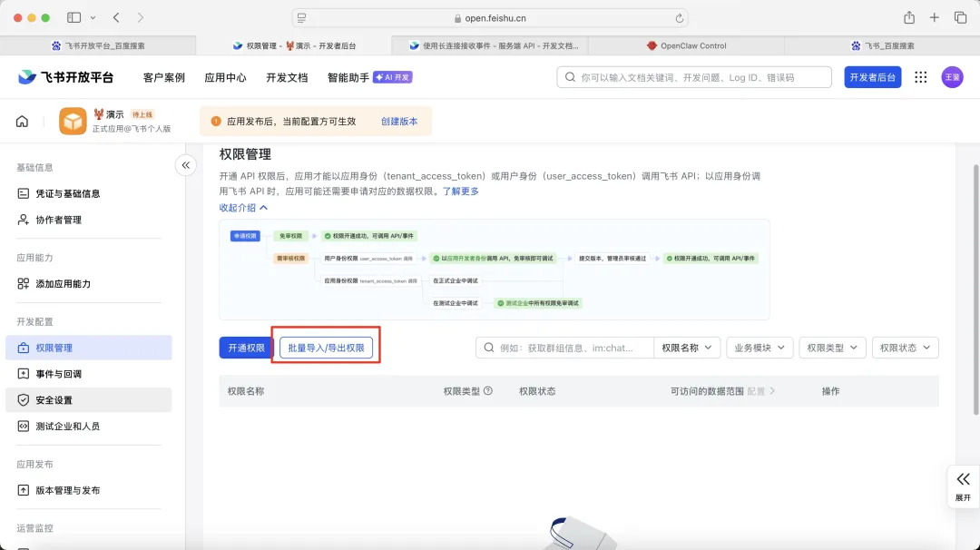Viewport: 980px width, 550px height.
Task: Open 测试企业和人员 in sidebar
Action: pyautogui.click(x=89, y=427)
